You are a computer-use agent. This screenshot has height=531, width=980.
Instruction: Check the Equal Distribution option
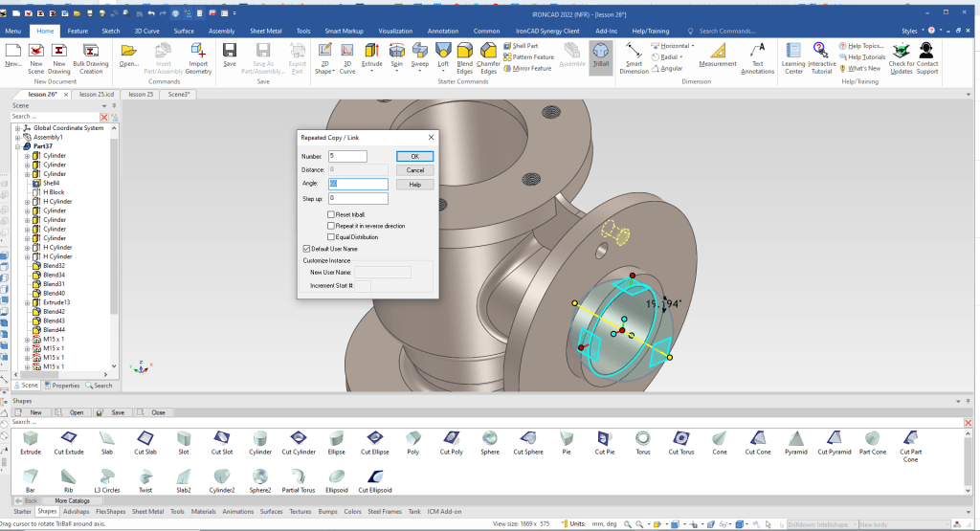coord(330,236)
